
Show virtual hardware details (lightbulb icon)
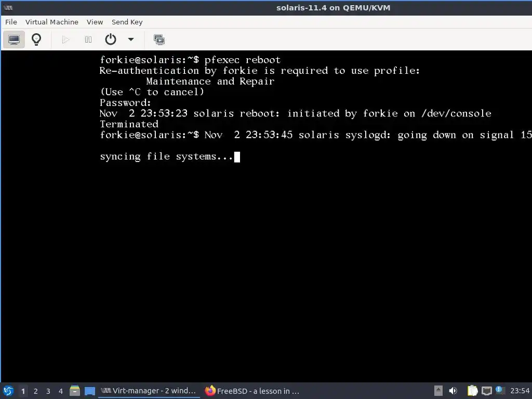pos(36,39)
